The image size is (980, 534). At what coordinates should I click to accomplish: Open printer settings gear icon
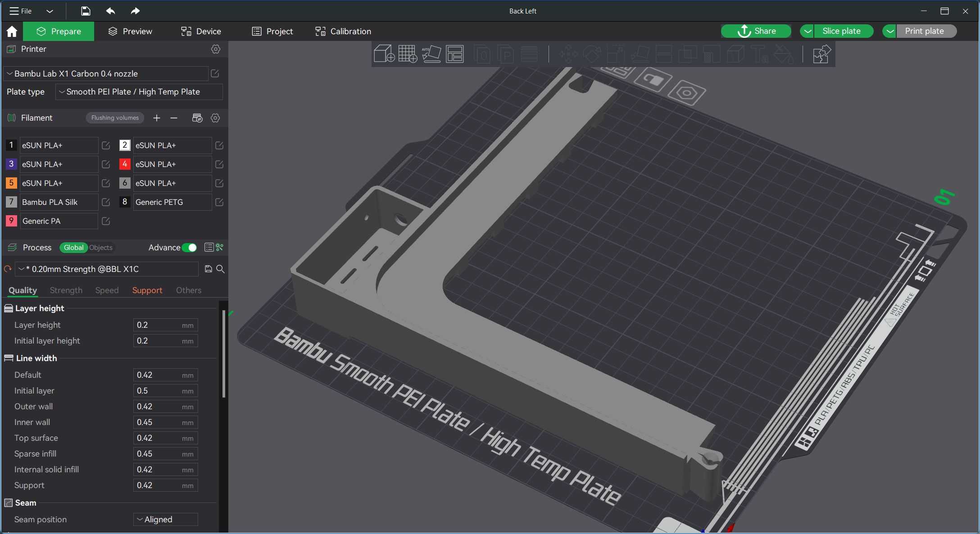(x=216, y=49)
